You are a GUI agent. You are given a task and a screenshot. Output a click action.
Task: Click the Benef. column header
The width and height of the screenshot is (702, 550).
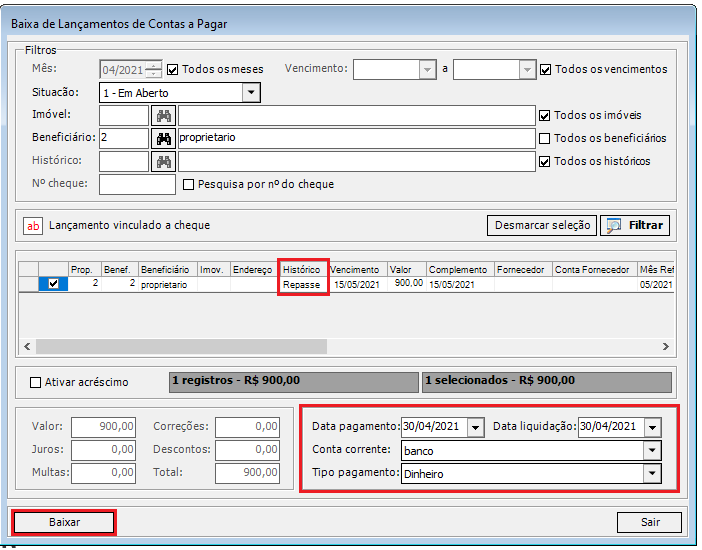coord(120,270)
